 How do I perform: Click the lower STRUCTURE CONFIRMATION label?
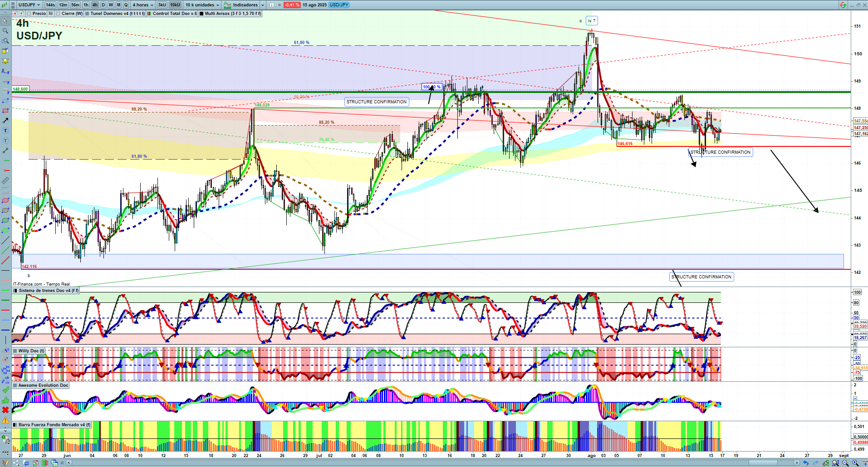701,277
